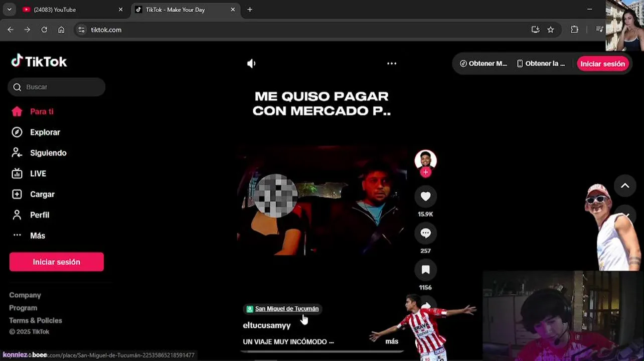Click the TikTok logo
The height and width of the screenshot is (361, 644).
point(39,61)
